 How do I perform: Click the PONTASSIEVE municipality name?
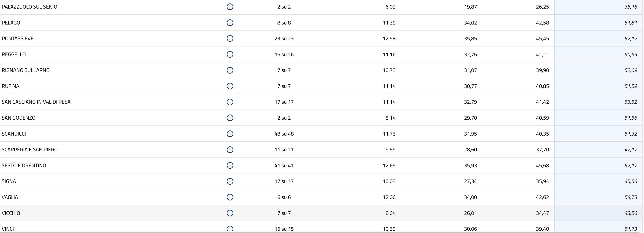pos(17,39)
